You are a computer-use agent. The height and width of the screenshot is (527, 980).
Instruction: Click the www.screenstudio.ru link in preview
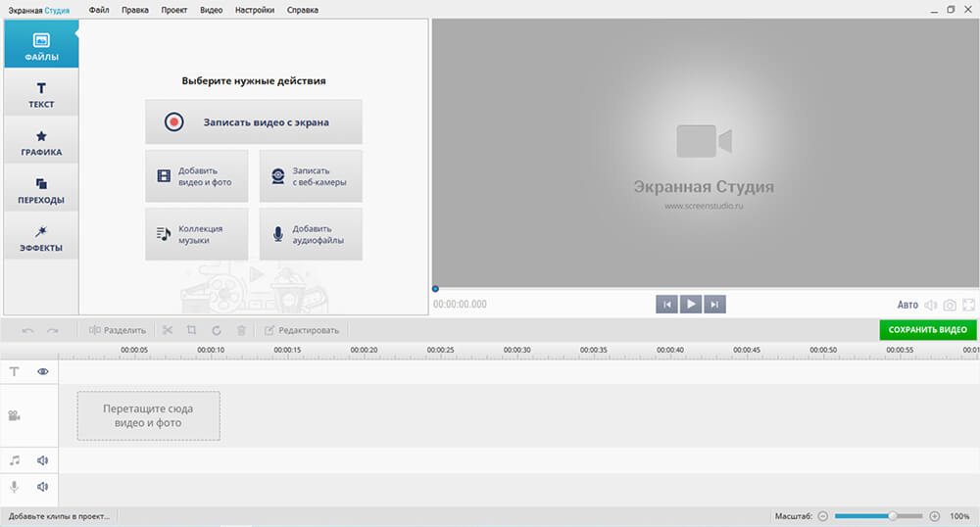pos(704,206)
